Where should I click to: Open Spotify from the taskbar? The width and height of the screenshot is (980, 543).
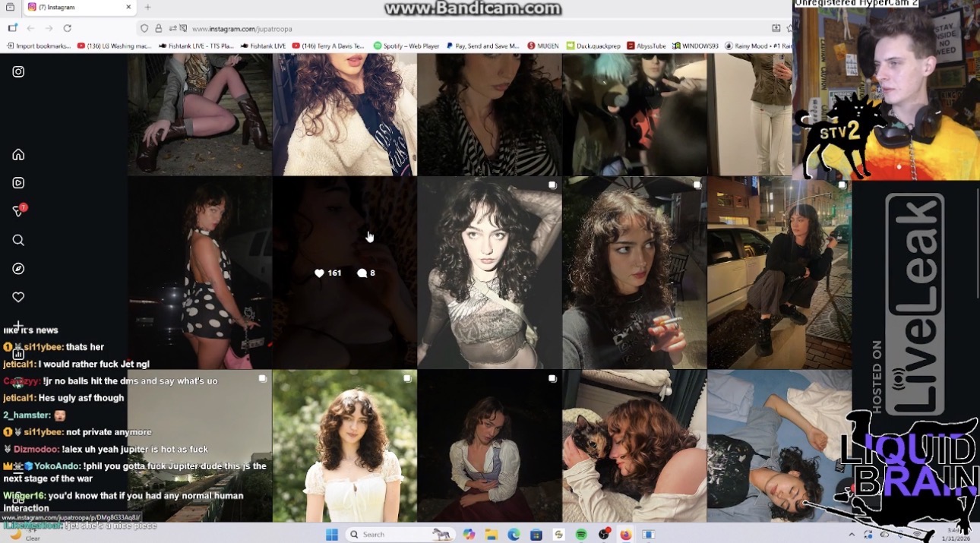[x=581, y=535]
